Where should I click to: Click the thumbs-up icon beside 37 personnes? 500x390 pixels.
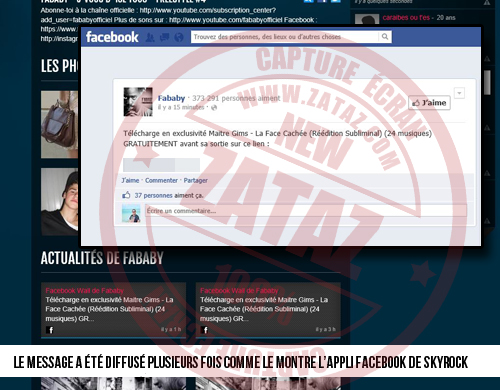tap(126, 195)
